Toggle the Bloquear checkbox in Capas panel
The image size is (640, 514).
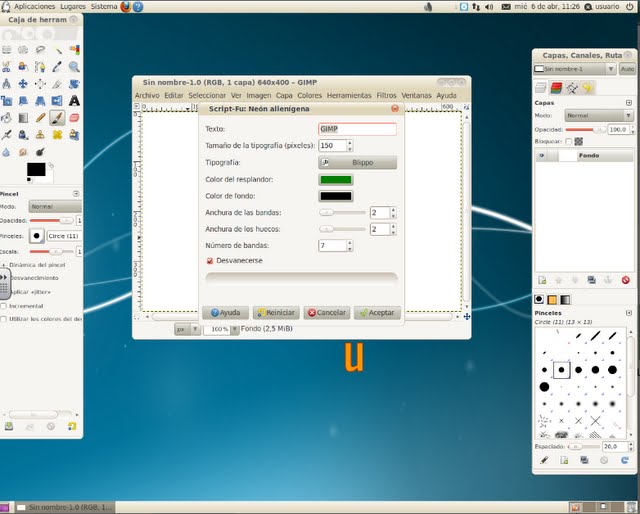pyautogui.click(x=569, y=142)
